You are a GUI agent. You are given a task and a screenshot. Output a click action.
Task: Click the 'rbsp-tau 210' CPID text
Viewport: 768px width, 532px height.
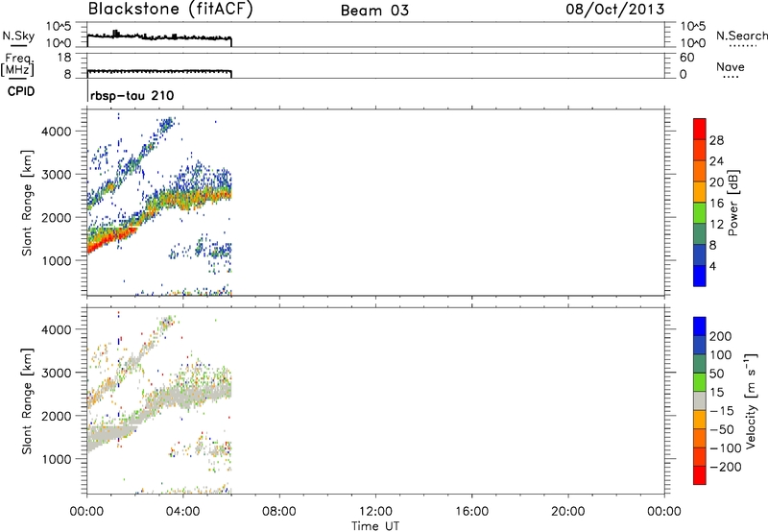click(132, 95)
